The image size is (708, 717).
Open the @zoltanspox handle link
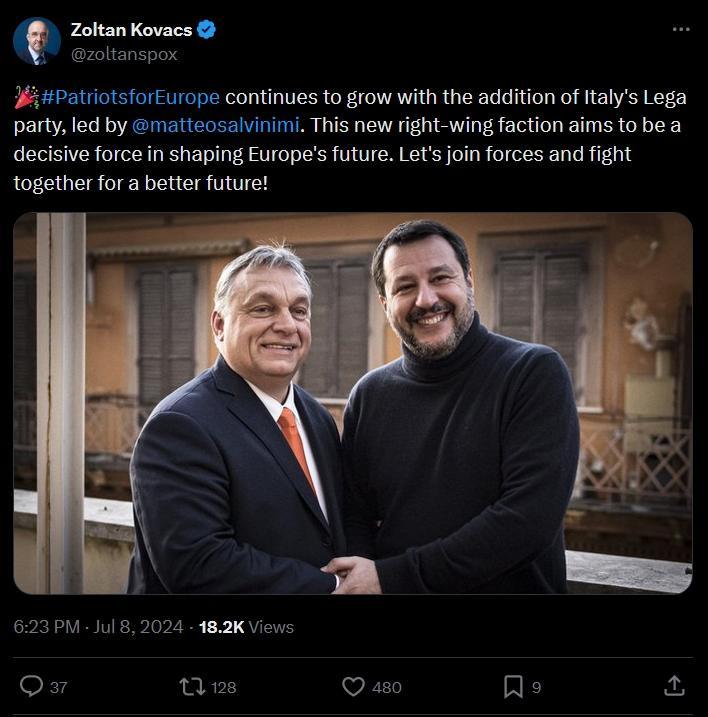tap(124, 54)
